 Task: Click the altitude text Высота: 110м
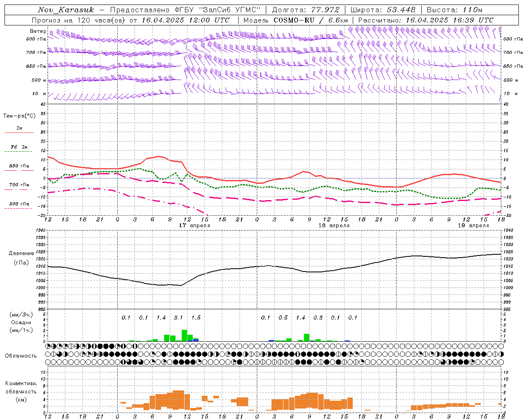point(454,10)
